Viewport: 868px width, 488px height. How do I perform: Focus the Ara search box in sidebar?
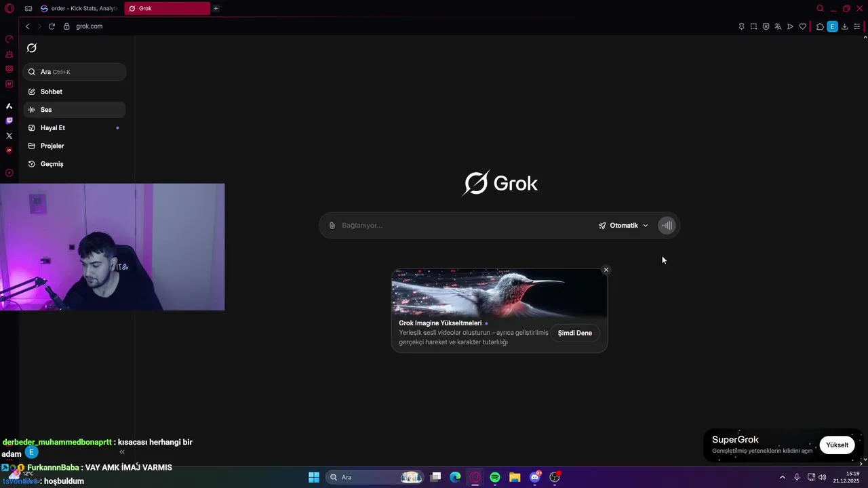pos(75,72)
